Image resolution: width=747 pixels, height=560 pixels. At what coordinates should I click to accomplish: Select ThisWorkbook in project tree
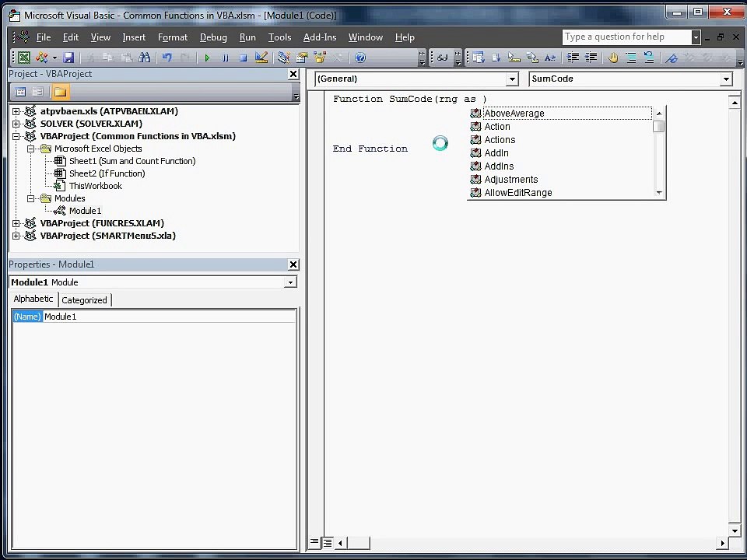click(x=95, y=186)
